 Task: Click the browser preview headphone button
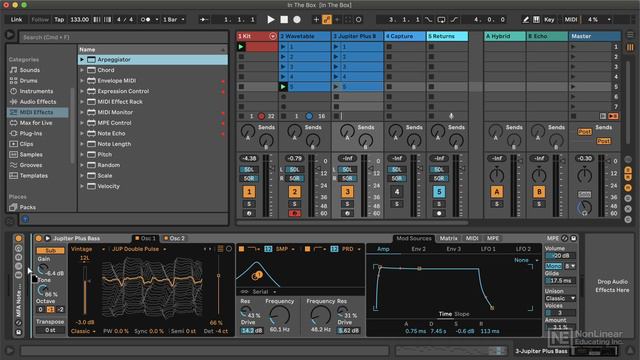coord(25,220)
